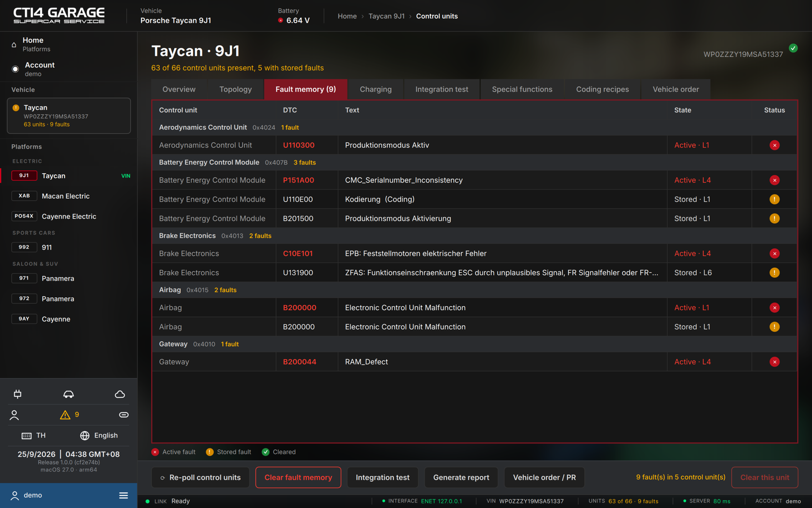Click the cloud icon in the sidebar footer

(x=120, y=394)
